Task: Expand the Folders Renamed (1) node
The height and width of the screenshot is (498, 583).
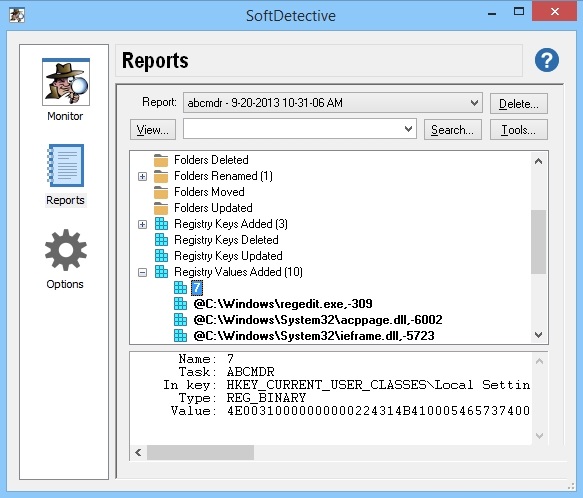Action: [142, 176]
